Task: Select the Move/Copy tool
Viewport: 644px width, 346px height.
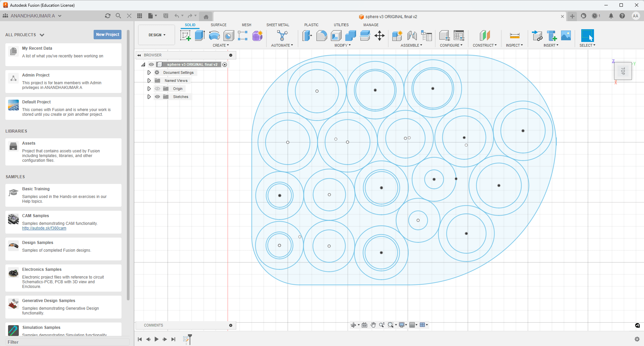Action: [x=380, y=36]
